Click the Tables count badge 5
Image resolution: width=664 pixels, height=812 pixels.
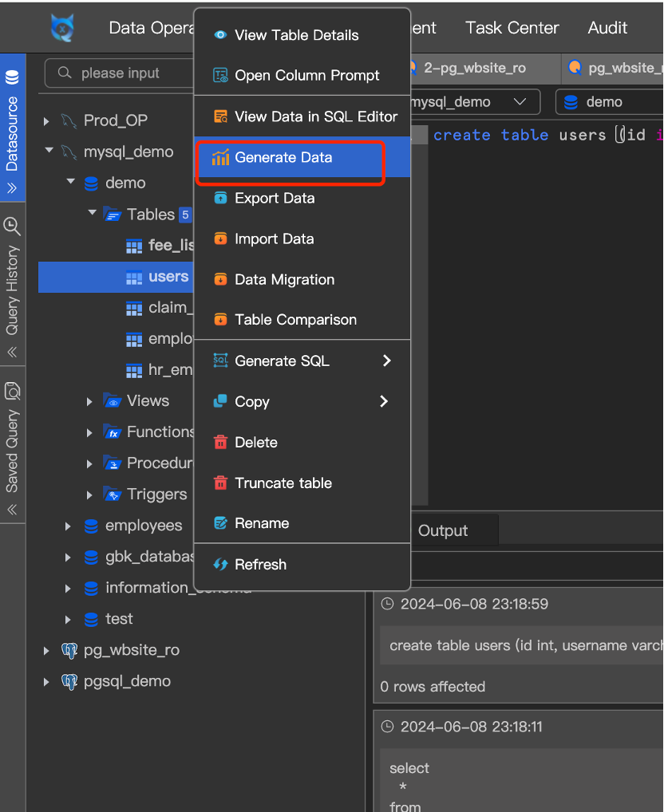click(185, 215)
